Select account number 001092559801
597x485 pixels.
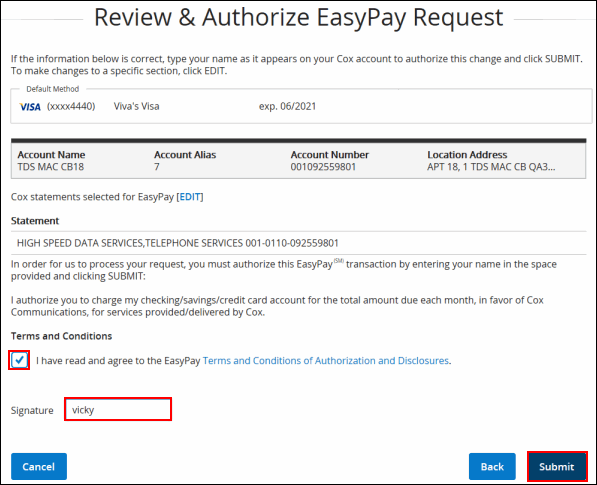coord(323,167)
